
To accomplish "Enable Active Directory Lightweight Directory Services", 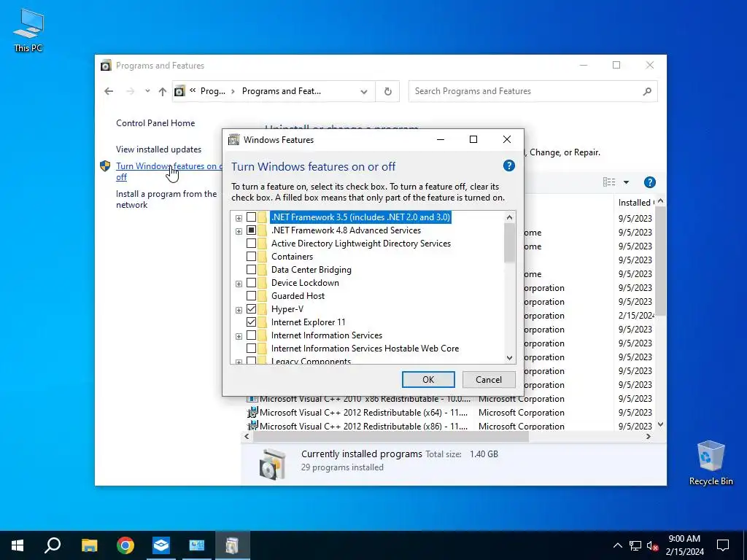I will 251,244.
